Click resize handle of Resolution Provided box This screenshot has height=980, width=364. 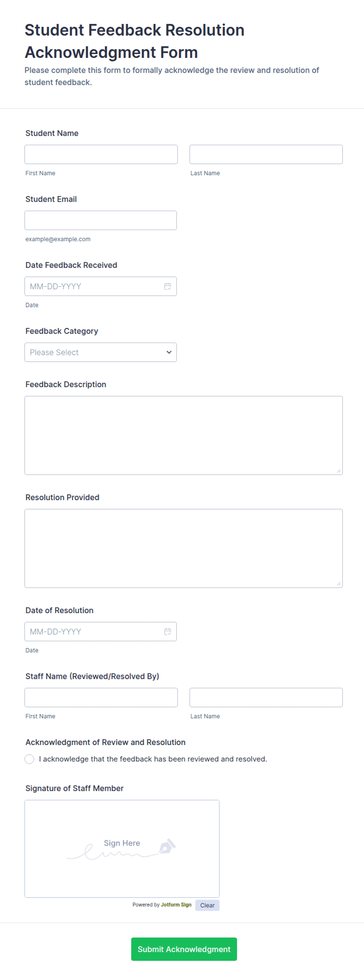pyautogui.click(x=339, y=584)
